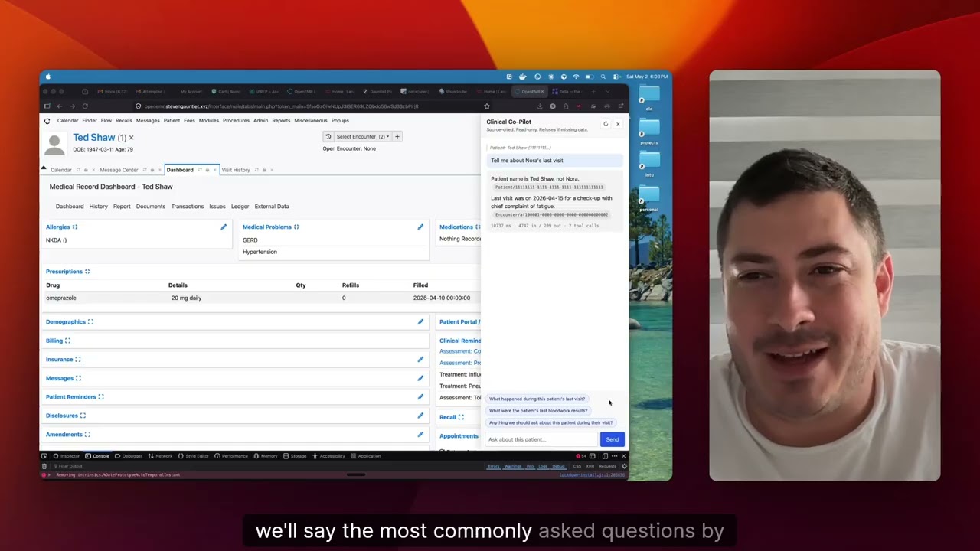Open the Reports menu
This screenshot has width=980, height=551.
(281, 121)
